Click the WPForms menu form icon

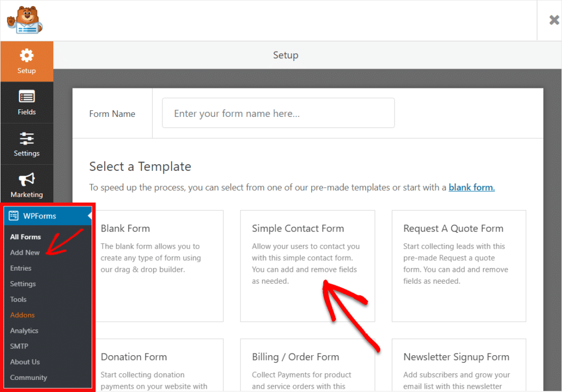coord(14,216)
